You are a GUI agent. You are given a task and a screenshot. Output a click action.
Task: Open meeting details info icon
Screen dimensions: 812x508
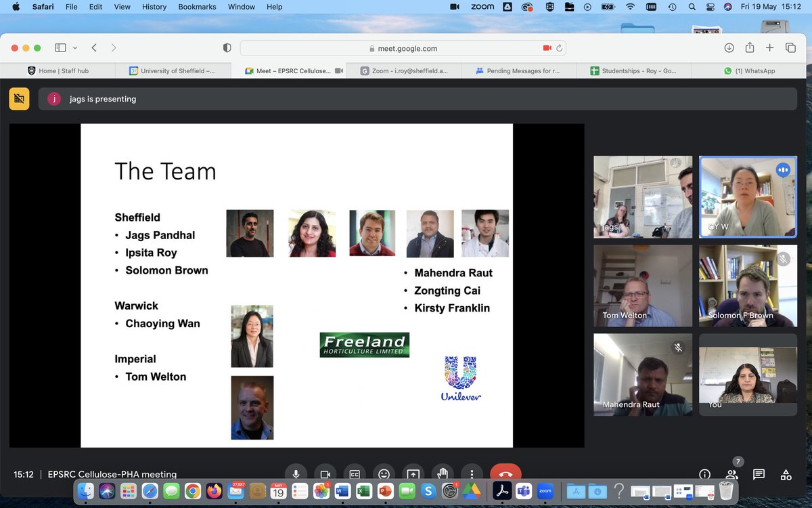(704, 474)
